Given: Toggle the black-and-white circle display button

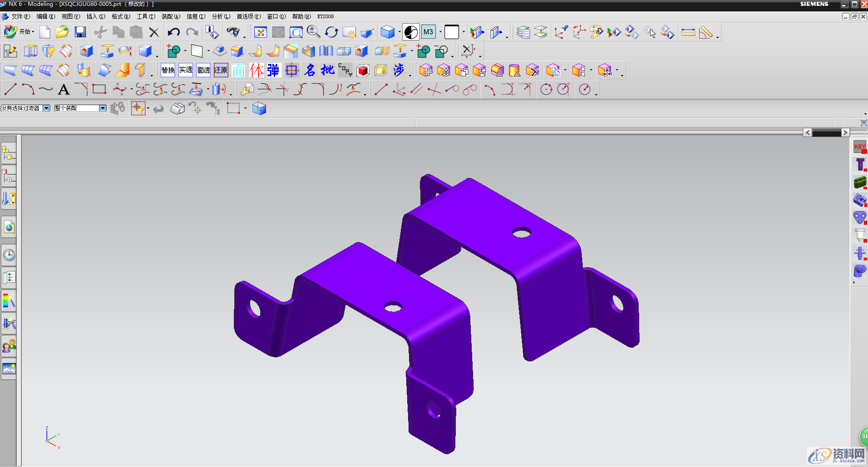Looking at the screenshot, I should point(411,32).
